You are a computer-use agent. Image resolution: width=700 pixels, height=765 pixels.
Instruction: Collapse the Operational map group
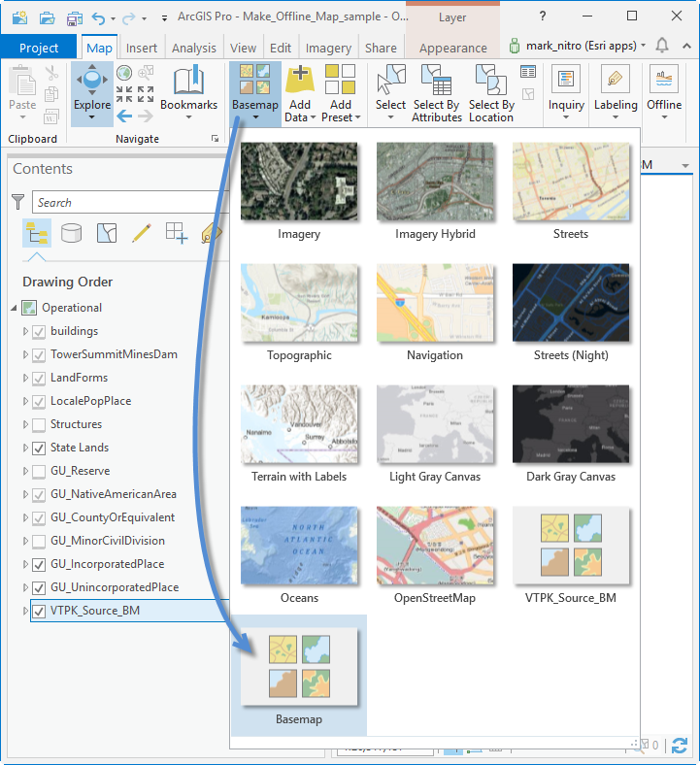coord(15,308)
